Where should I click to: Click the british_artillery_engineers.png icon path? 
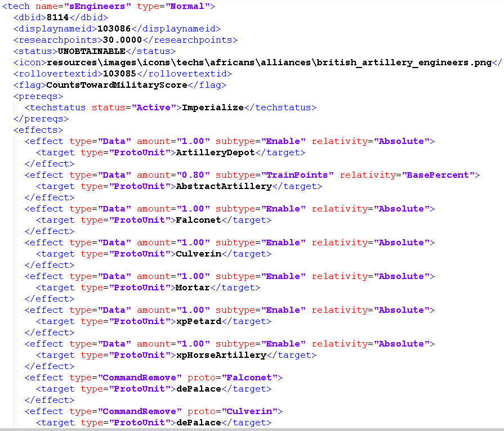[269, 62]
